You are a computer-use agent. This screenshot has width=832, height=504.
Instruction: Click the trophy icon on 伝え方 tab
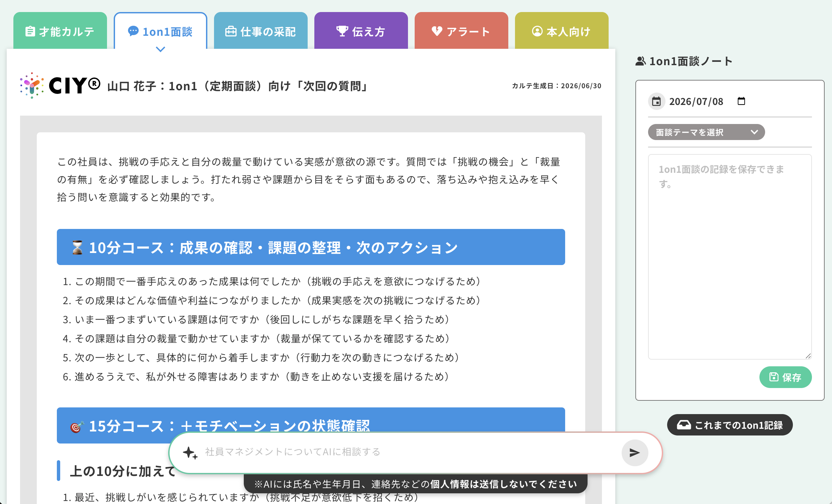point(342,31)
